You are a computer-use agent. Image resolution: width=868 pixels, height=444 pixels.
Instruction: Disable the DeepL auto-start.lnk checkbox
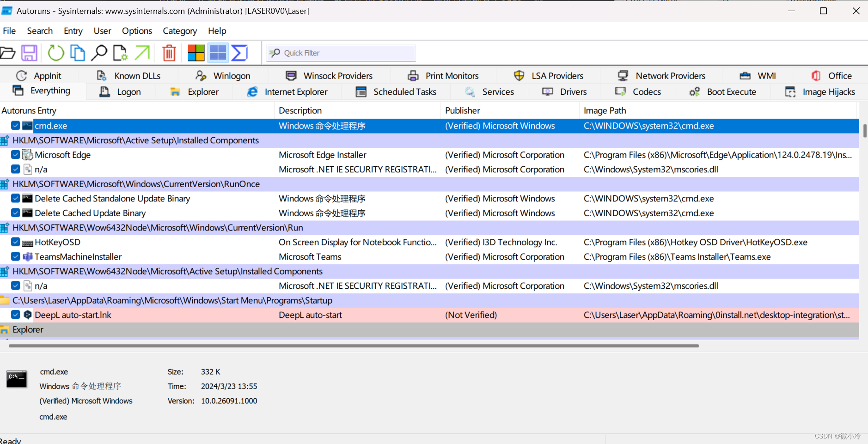coord(15,315)
